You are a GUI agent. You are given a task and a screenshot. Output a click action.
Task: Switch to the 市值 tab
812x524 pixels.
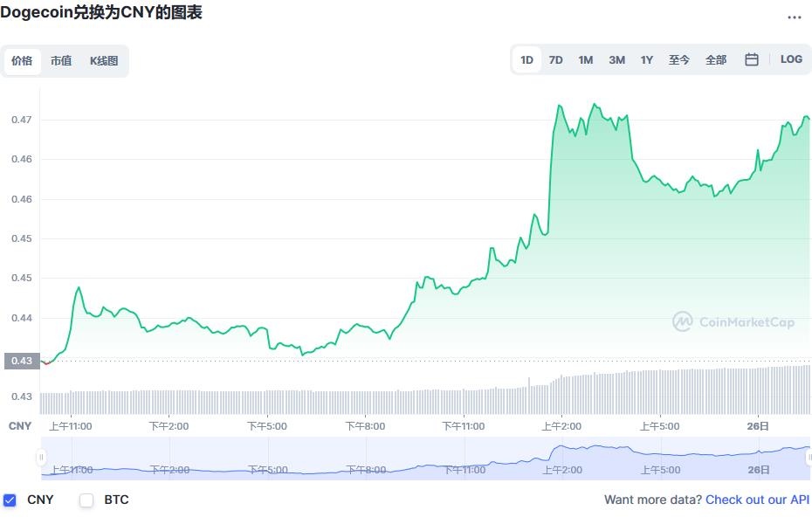pyautogui.click(x=62, y=61)
